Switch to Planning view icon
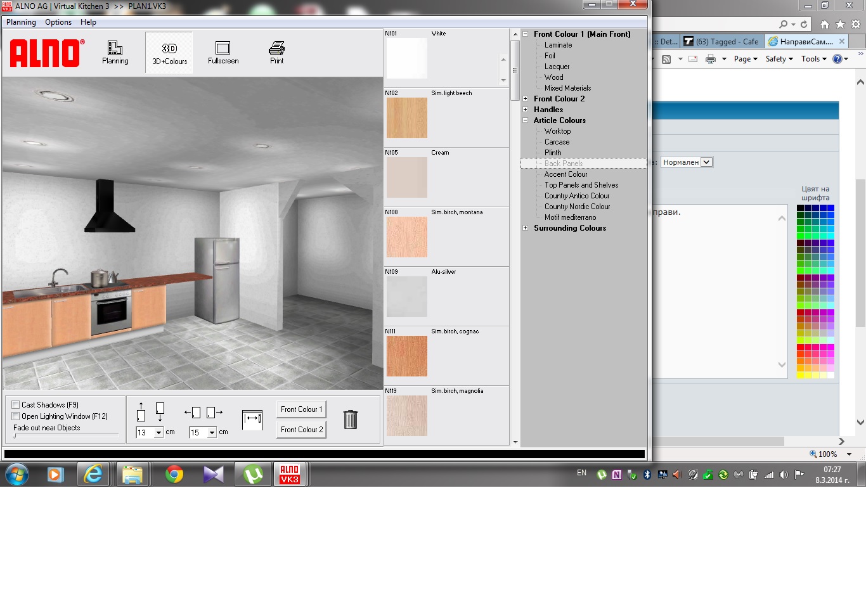Image resolution: width=866 pixels, height=616 pixels. coord(115,53)
